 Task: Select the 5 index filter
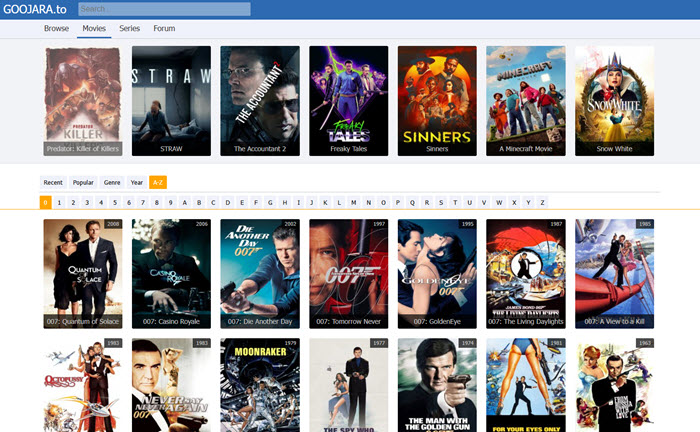pyautogui.click(x=115, y=203)
